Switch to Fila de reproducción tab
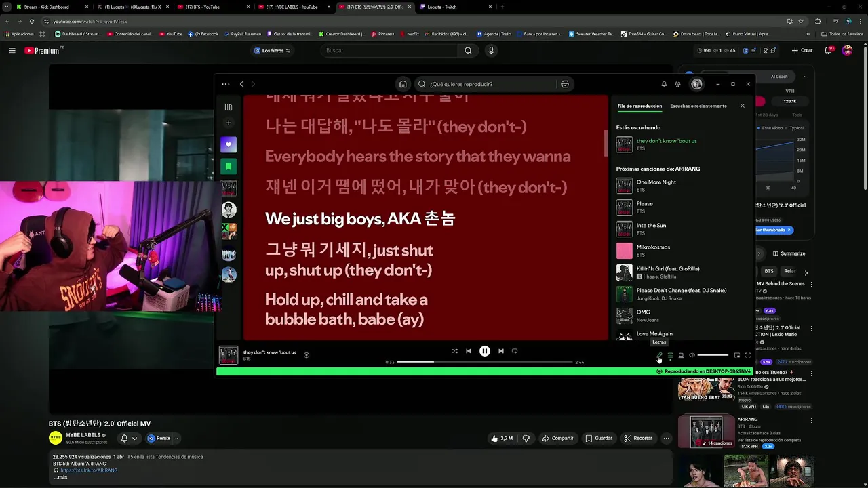This screenshot has width=868, height=488. (639, 106)
